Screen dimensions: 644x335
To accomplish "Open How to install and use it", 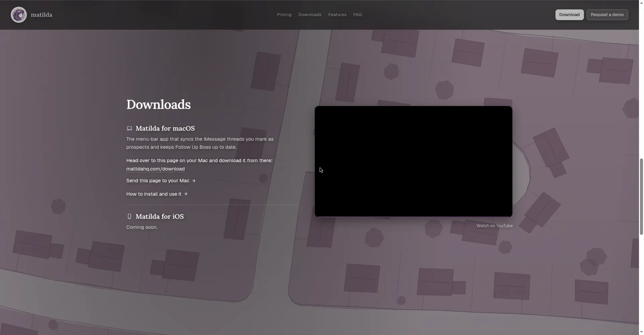I will pyautogui.click(x=157, y=194).
